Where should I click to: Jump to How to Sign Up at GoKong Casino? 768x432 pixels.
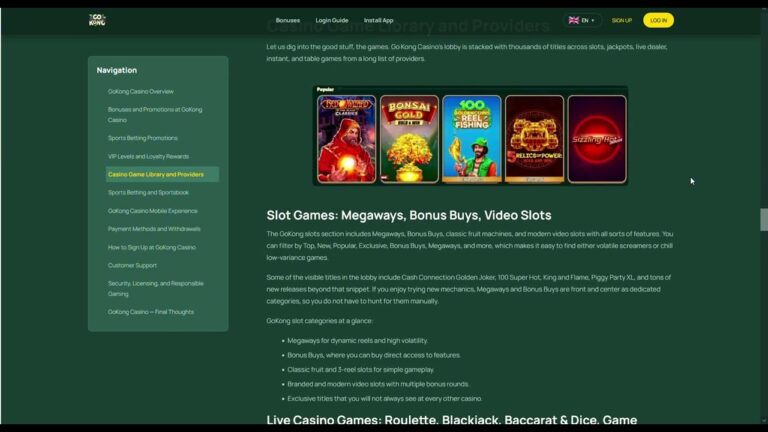tap(151, 247)
